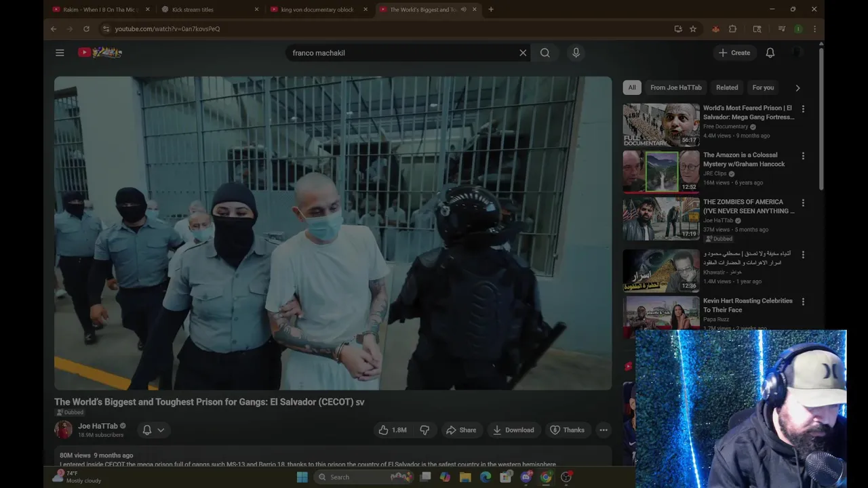Screen dimensions: 868x488
Task: Open weather widget Mostly cloudy
Action: (77, 477)
